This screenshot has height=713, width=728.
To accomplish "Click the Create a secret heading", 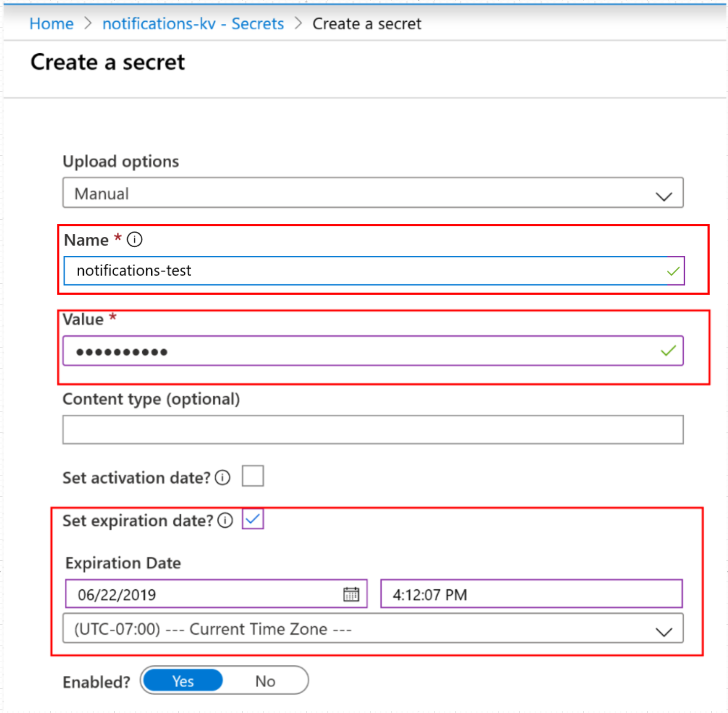I will click(107, 61).
